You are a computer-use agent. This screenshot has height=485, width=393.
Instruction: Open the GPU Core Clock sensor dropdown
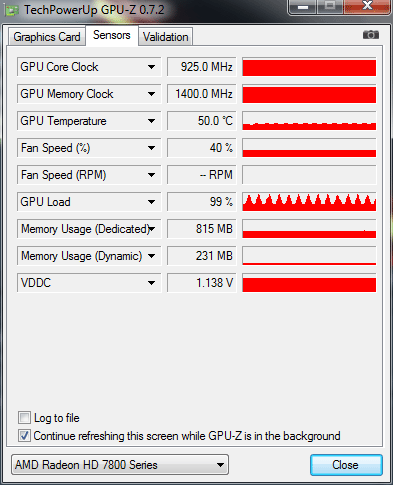[151, 67]
